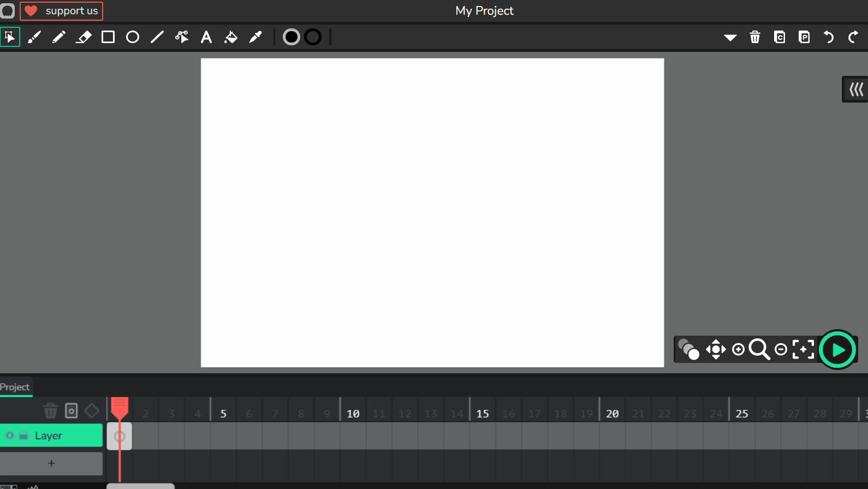
Task: Open the toolbar dropdown arrow menu
Action: pos(730,37)
